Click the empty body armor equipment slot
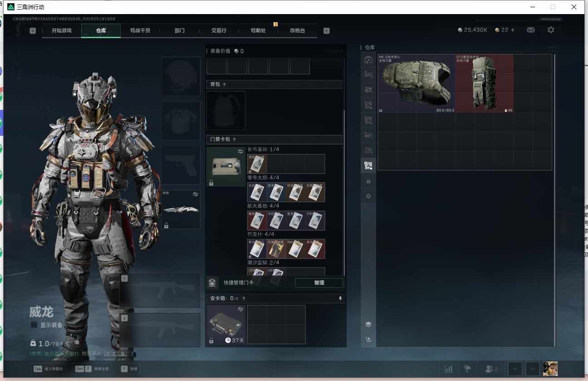 point(181,121)
